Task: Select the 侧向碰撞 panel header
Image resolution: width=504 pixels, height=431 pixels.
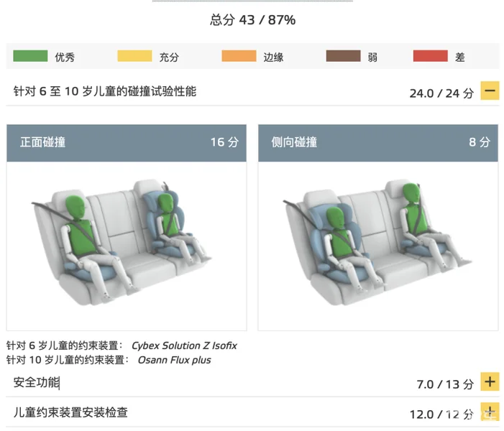Action: pyautogui.click(x=378, y=143)
